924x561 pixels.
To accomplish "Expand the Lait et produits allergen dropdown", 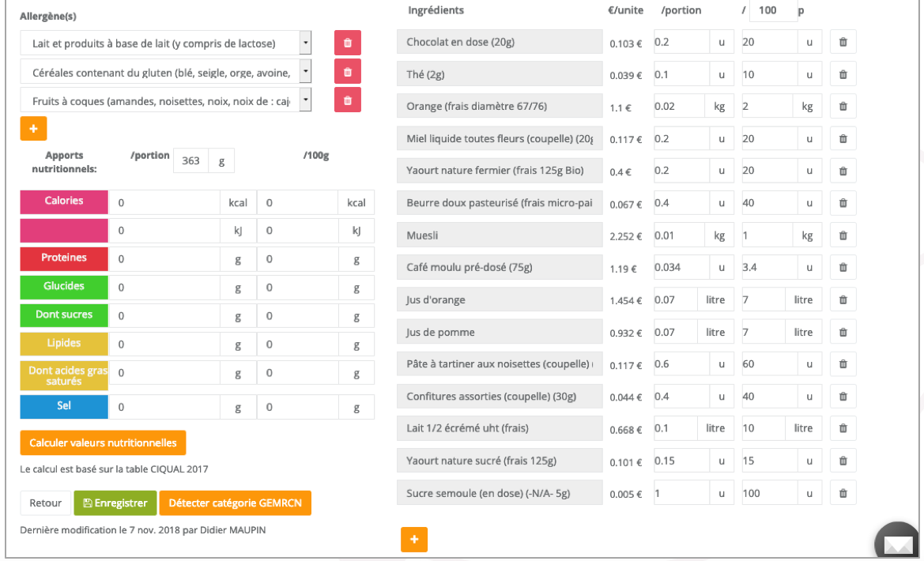I will [x=305, y=43].
